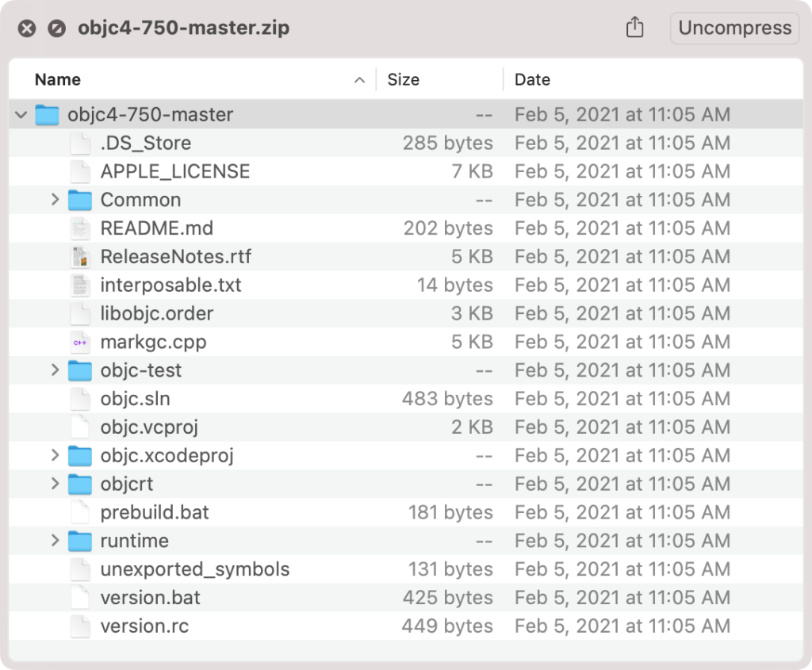Expand the objc-test folder

(54, 370)
